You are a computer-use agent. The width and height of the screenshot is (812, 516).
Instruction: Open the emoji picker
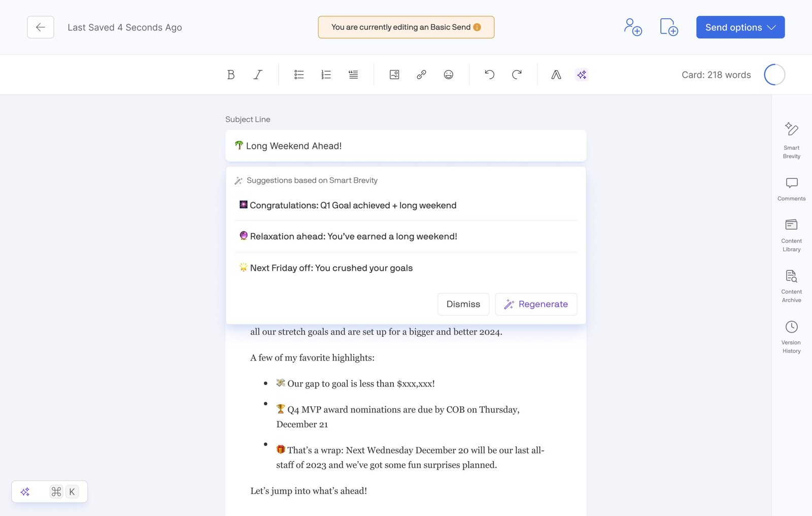coord(449,75)
